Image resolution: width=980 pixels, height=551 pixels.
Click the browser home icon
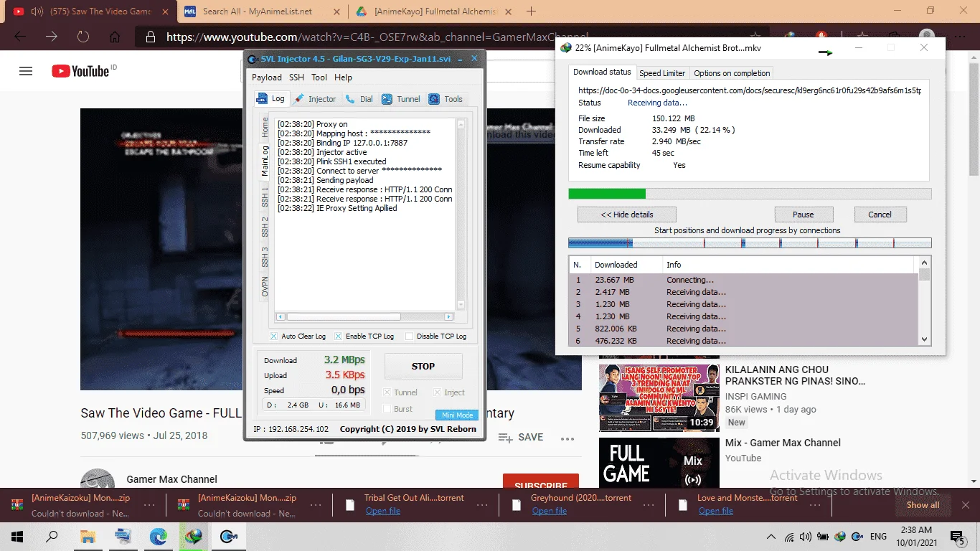coord(115,37)
